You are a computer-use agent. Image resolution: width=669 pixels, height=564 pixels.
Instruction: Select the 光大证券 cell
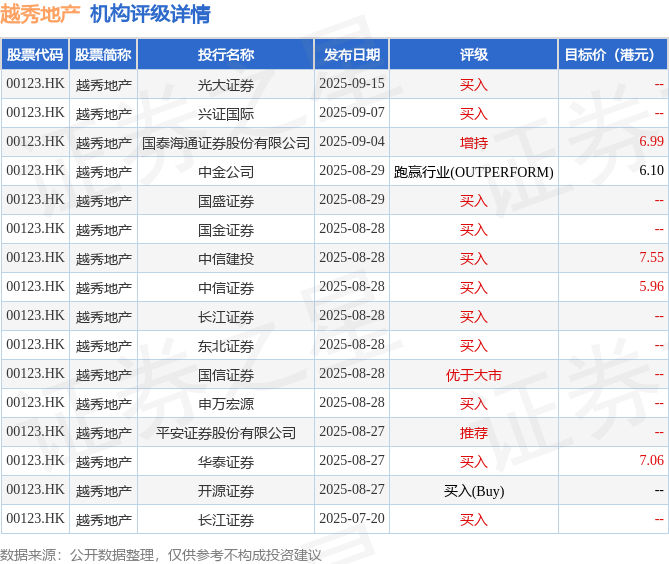click(x=226, y=84)
